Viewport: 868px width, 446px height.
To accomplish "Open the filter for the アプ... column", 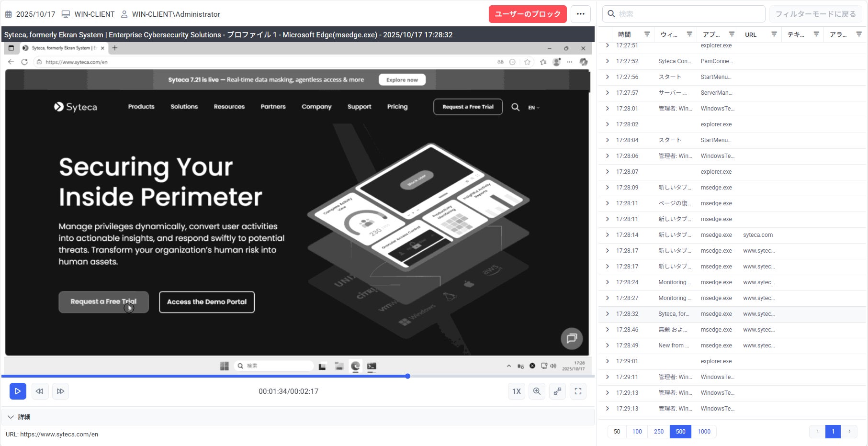I will [x=732, y=34].
